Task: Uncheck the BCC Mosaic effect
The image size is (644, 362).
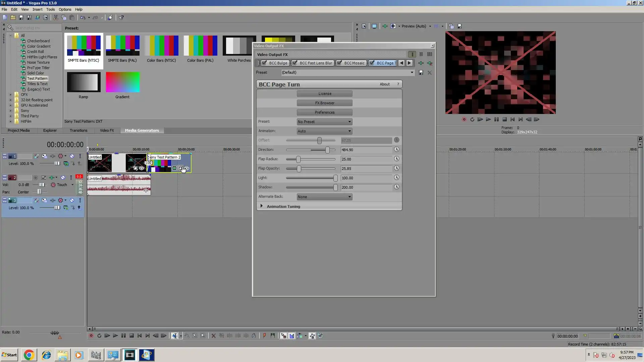Action: [339, 63]
